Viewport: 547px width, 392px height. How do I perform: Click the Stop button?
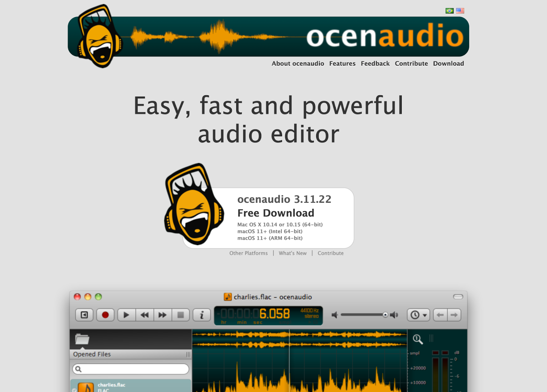click(x=181, y=315)
